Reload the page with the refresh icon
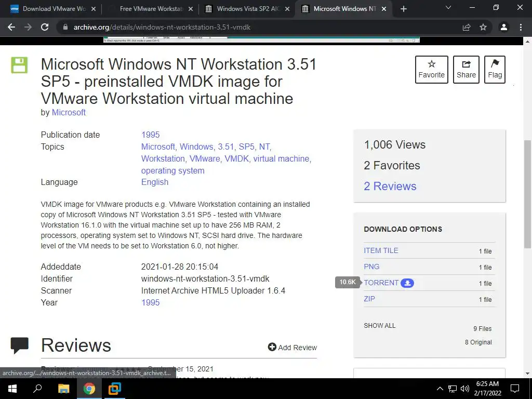The image size is (532, 399). [45, 27]
